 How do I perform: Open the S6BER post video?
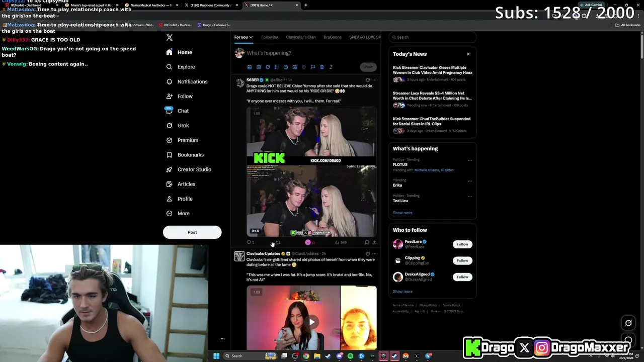click(x=311, y=171)
